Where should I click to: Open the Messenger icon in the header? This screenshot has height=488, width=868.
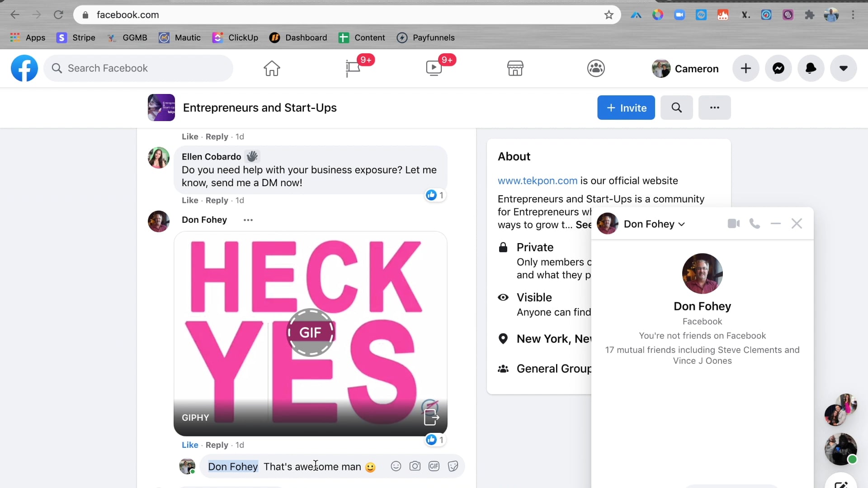778,68
